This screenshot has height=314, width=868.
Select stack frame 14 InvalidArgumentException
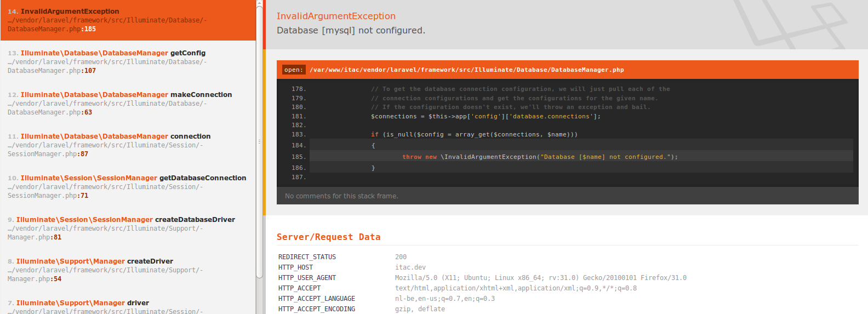pyautogui.click(x=128, y=20)
